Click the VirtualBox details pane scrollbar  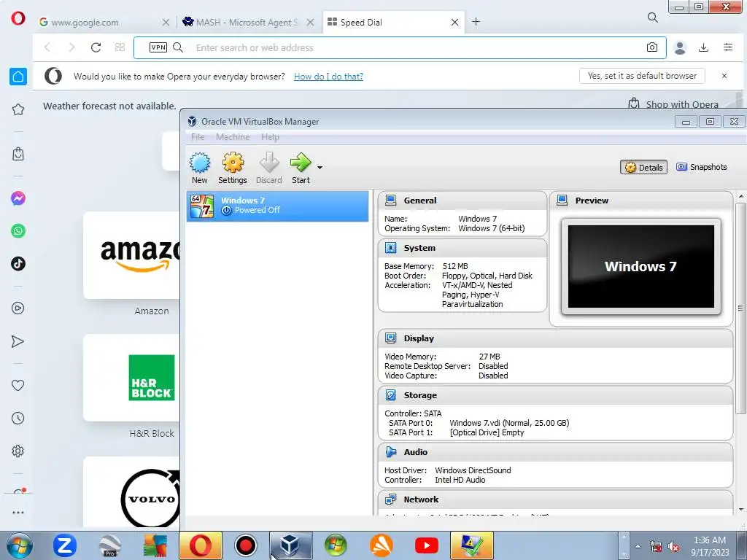coord(740,308)
